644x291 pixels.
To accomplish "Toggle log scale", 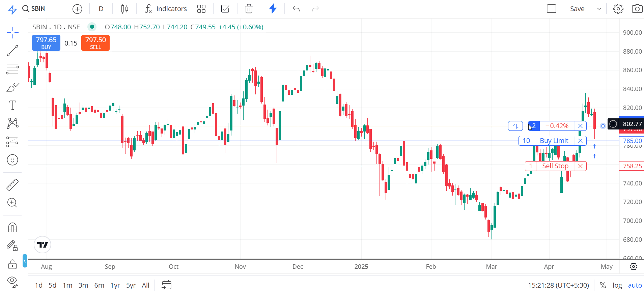I will click(x=617, y=285).
